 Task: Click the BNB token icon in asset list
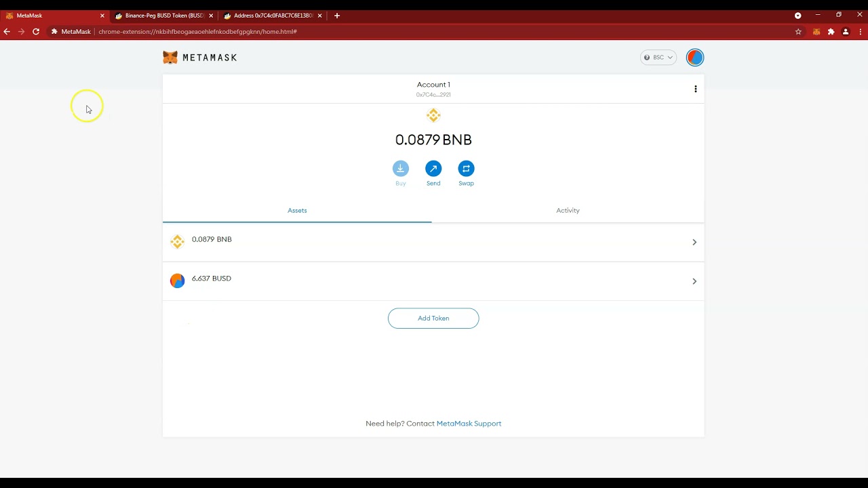177,242
